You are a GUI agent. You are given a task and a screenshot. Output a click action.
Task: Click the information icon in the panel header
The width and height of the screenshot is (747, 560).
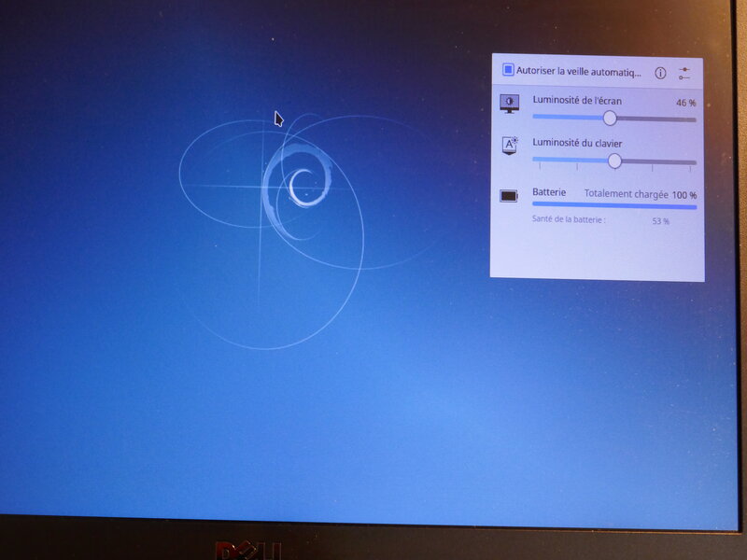click(660, 73)
